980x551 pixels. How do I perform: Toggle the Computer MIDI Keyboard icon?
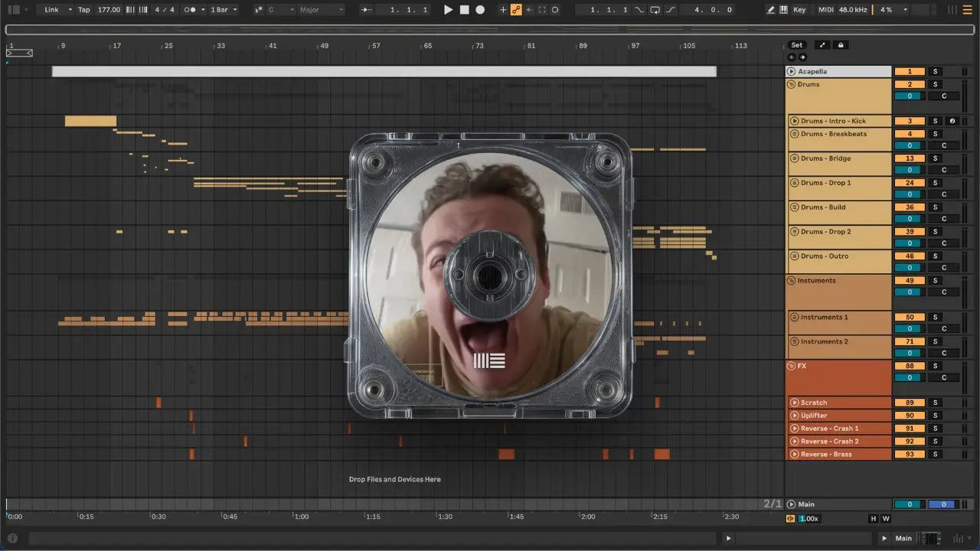click(x=783, y=10)
